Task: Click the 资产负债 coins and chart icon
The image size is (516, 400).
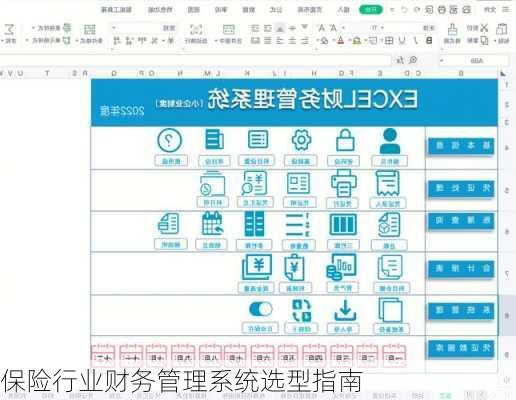Action: click(x=341, y=267)
